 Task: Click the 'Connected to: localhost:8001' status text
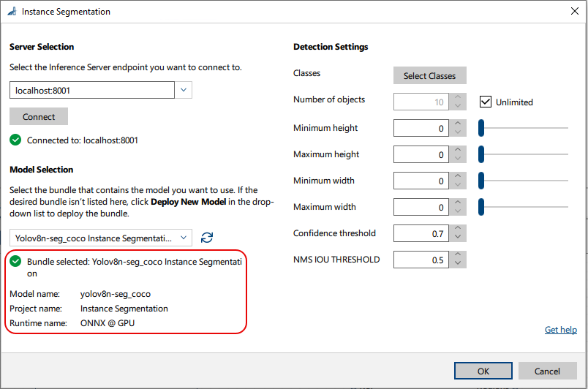tap(83, 140)
